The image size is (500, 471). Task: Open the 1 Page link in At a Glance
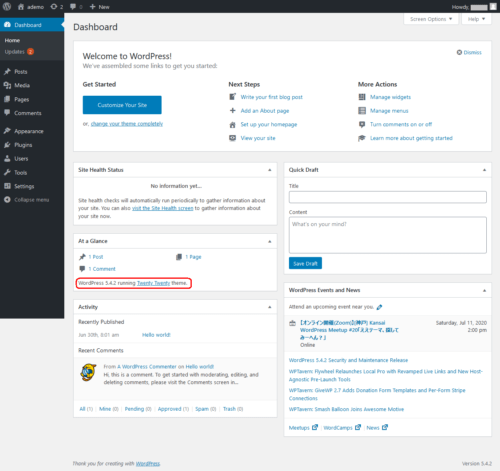[x=193, y=257]
